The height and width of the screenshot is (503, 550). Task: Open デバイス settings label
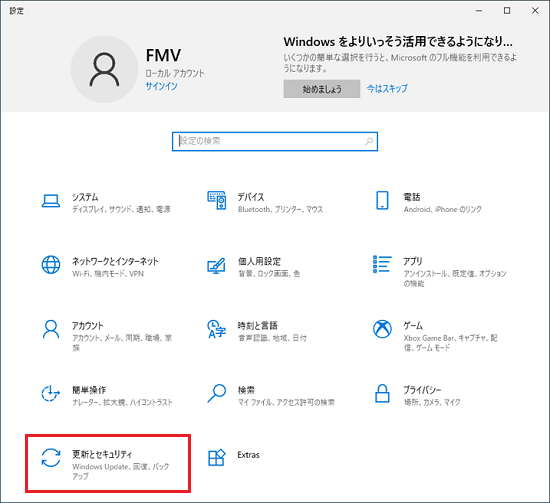(251, 197)
